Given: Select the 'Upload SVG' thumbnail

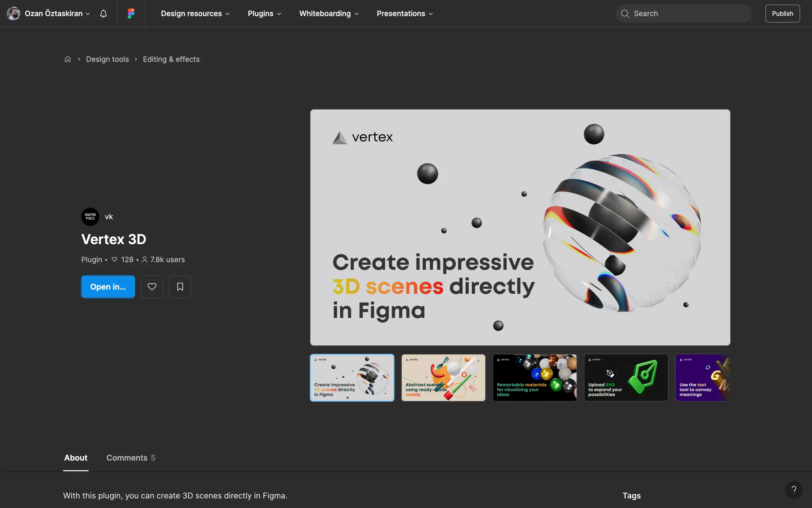Looking at the screenshot, I should click(626, 378).
